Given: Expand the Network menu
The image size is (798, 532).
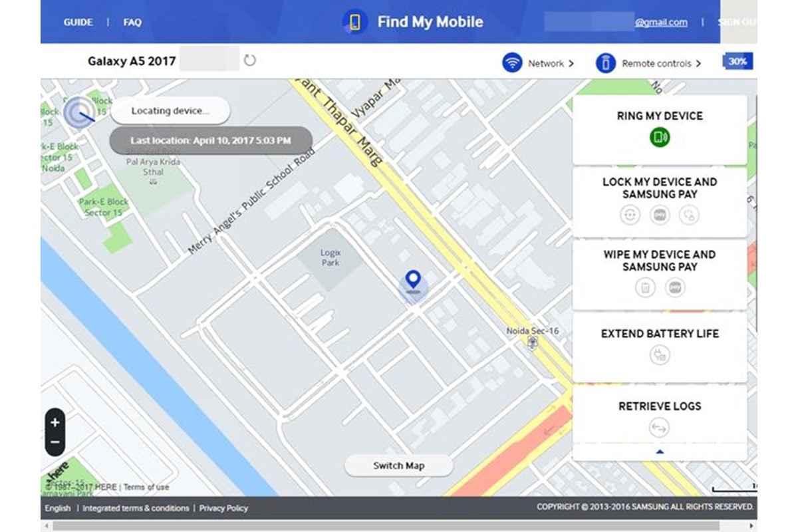Looking at the screenshot, I should [x=551, y=63].
